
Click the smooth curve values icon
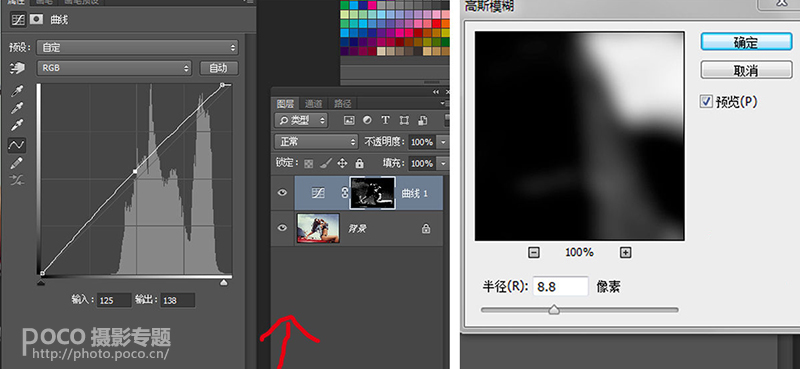coord(17,180)
